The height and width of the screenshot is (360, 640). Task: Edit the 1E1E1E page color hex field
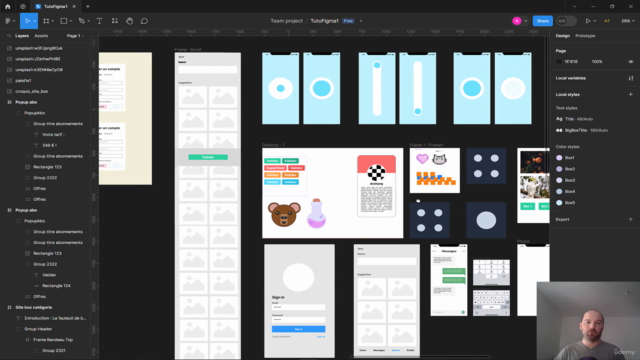(571, 62)
